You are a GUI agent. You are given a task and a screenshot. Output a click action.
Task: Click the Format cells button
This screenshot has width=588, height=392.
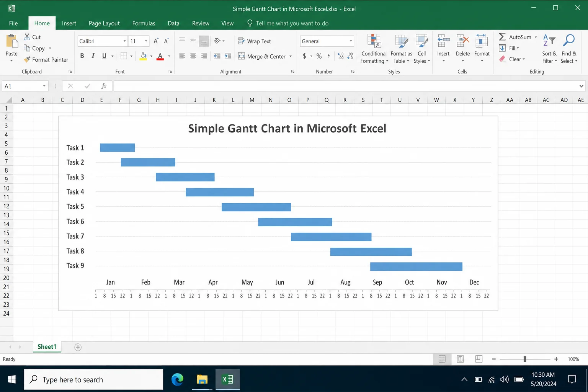point(482,48)
